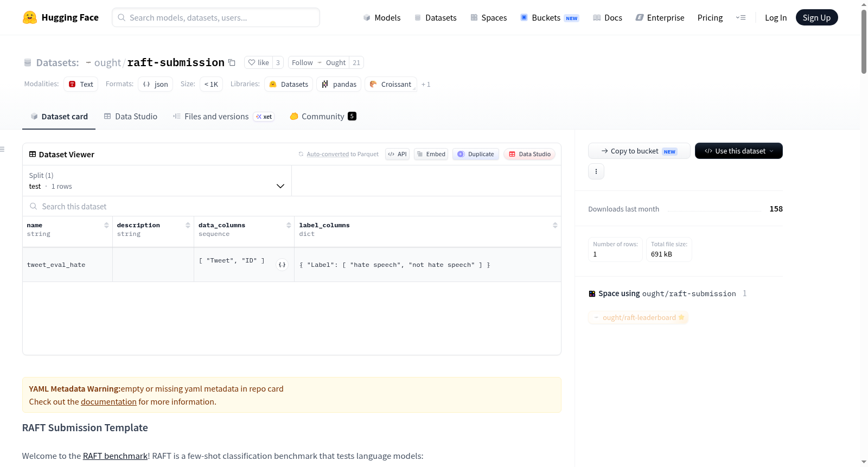Follow the Ought organization
Screen dimensions: 868x467
[x=318, y=62]
